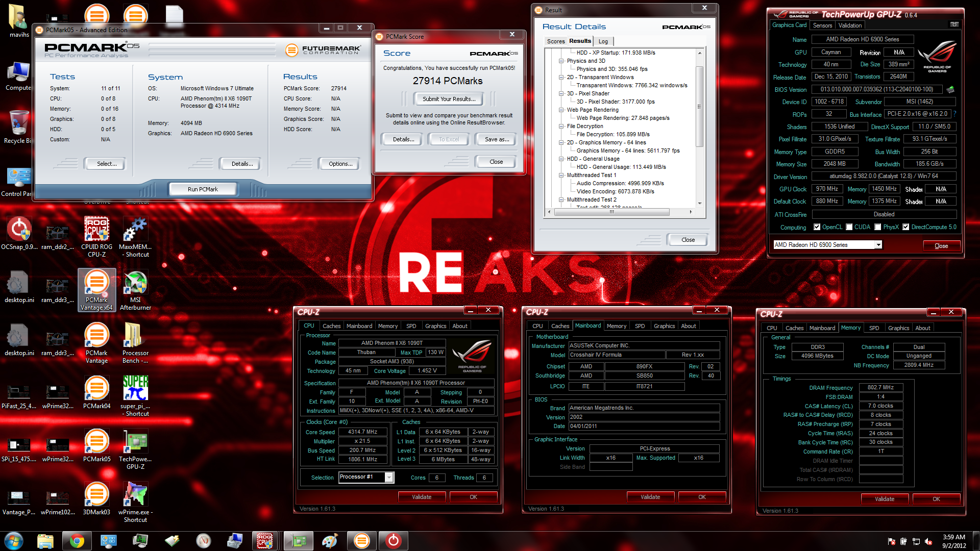Open the Scores tab in Result Details

point(555,41)
